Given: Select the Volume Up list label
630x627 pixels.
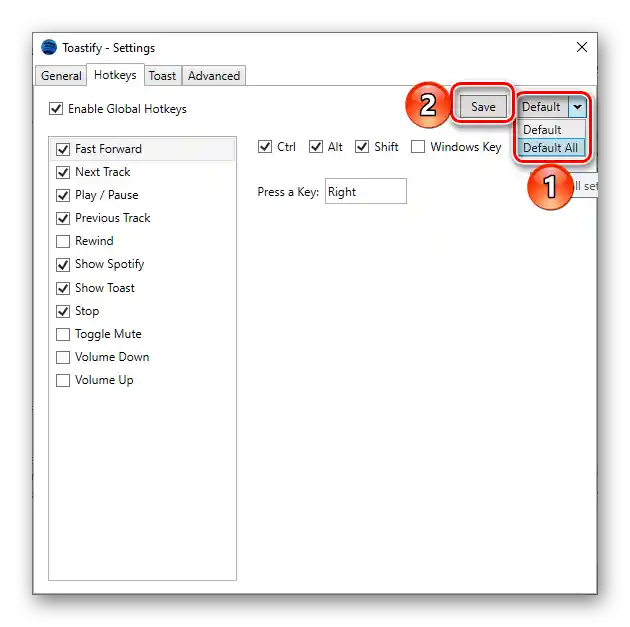Looking at the screenshot, I should [104, 380].
